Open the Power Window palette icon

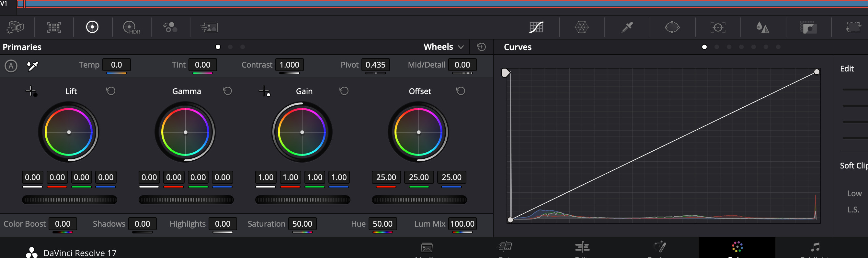[x=672, y=27]
